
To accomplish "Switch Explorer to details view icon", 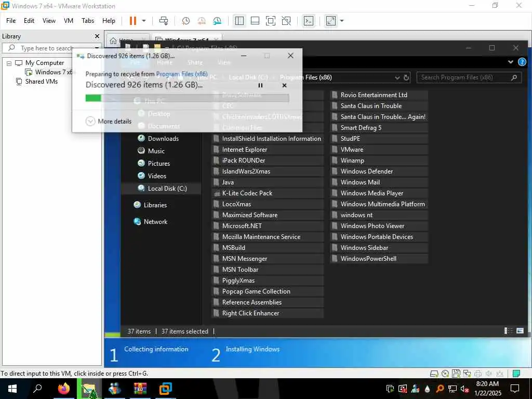I will tap(508, 331).
